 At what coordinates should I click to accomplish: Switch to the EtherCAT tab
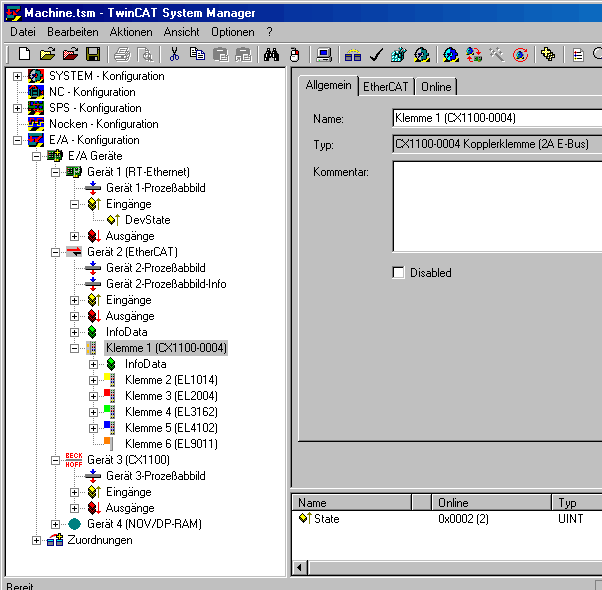(385, 87)
